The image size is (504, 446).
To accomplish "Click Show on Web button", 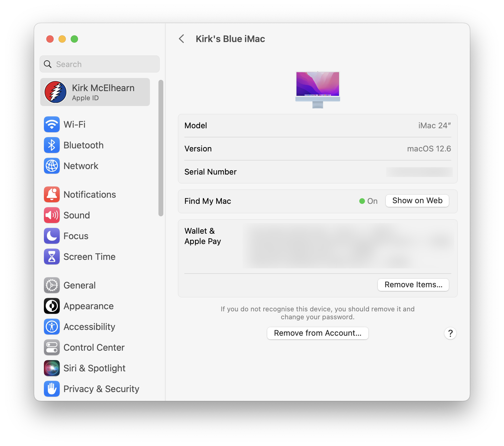I will pos(417,201).
